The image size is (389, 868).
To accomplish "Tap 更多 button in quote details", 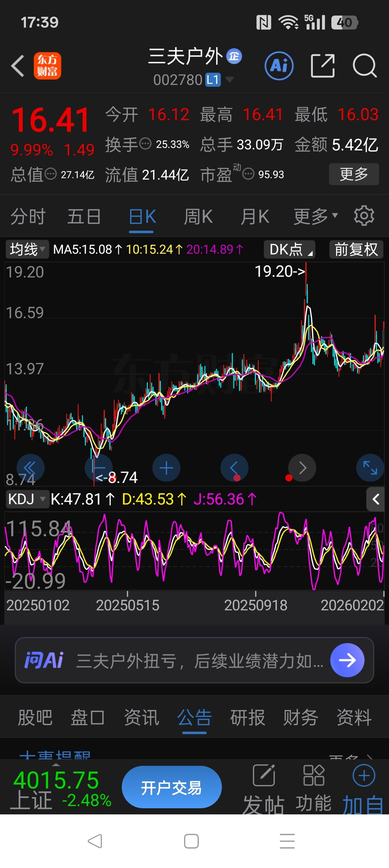I will [x=354, y=174].
